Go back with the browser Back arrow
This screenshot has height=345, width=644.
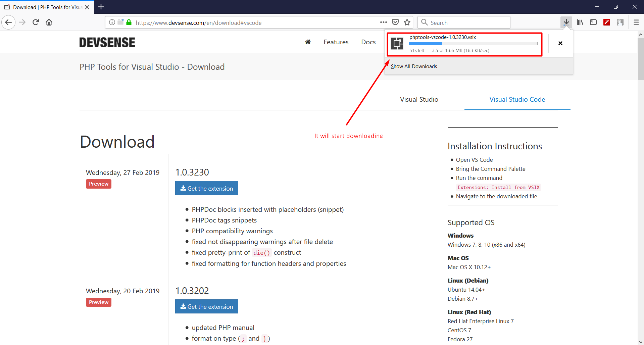pyautogui.click(x=8, y=22)
